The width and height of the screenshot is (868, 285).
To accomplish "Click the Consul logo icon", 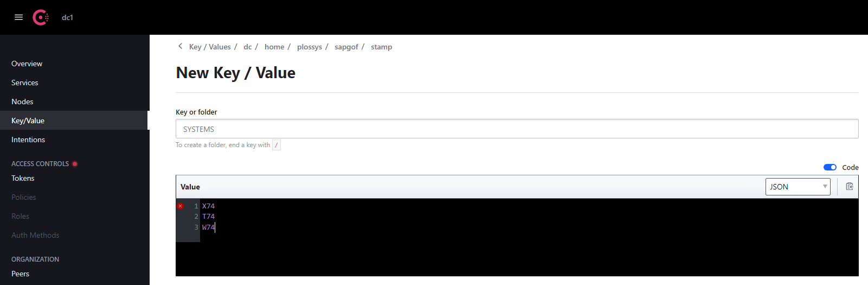I will [41, 17].
